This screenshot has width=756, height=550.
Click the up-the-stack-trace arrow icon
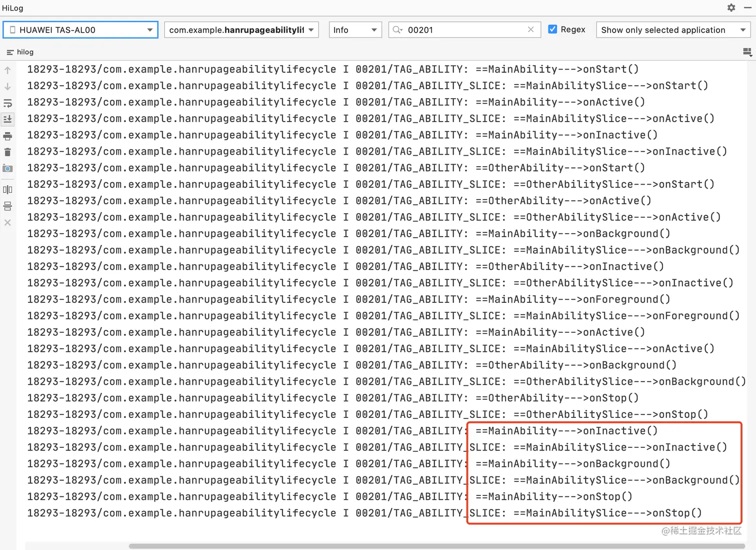pyautogui.click(x=7, y=70)
